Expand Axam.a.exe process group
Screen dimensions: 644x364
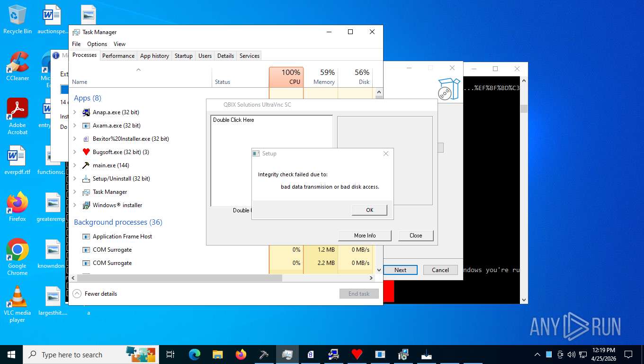[x=75, y=126]
